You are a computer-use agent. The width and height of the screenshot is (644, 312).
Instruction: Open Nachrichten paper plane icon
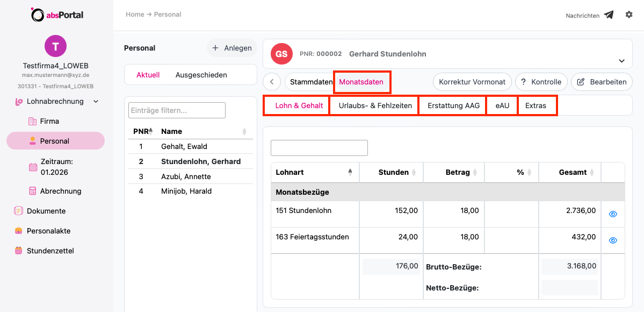609,15
